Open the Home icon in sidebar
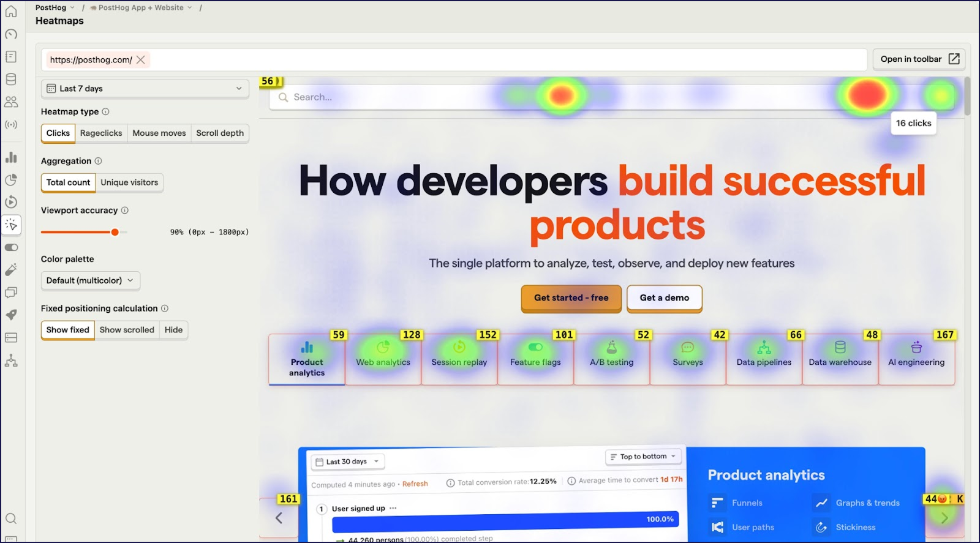 [11, 12]
